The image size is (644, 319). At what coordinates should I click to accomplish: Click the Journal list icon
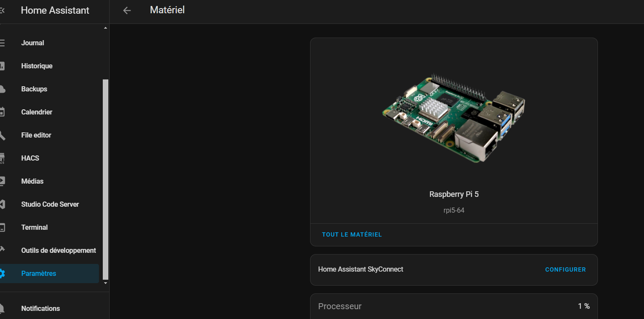[x=2, y=43]
